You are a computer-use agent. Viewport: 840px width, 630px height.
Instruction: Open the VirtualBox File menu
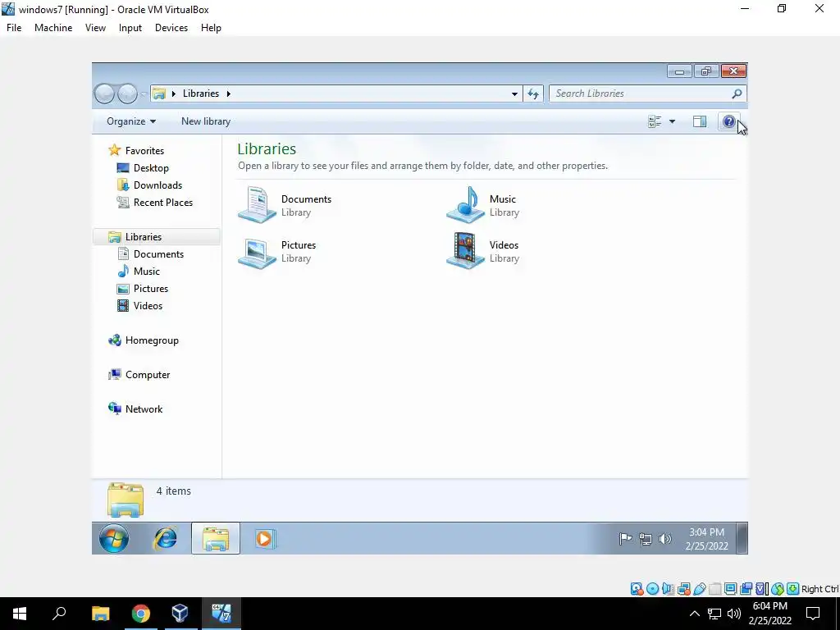[14, 28]
